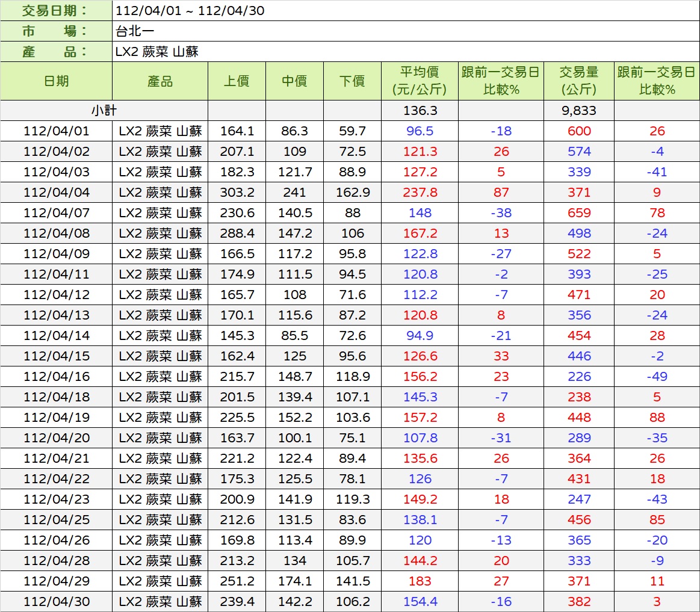
Task: Click the average price 94.9 cell
Action: (x=420, y=336)
